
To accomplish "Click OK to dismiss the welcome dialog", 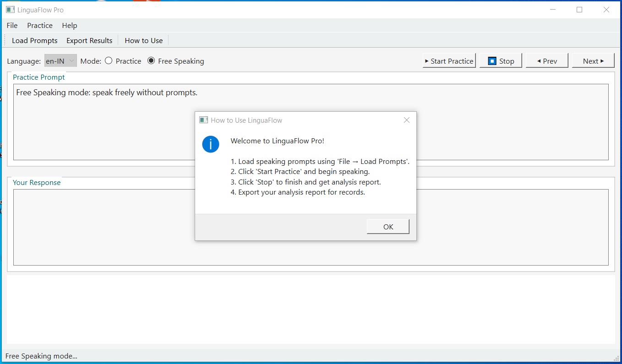I will click(x=387, y=226).
